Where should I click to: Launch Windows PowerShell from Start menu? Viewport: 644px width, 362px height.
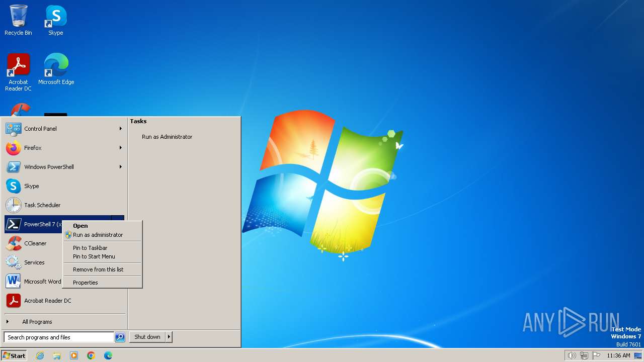coord(64,167)
